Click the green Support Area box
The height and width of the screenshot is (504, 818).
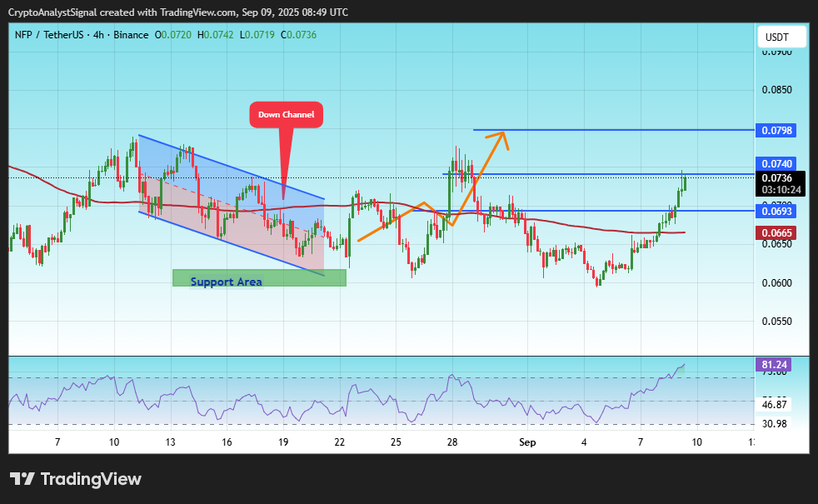[x=259, y=277]
